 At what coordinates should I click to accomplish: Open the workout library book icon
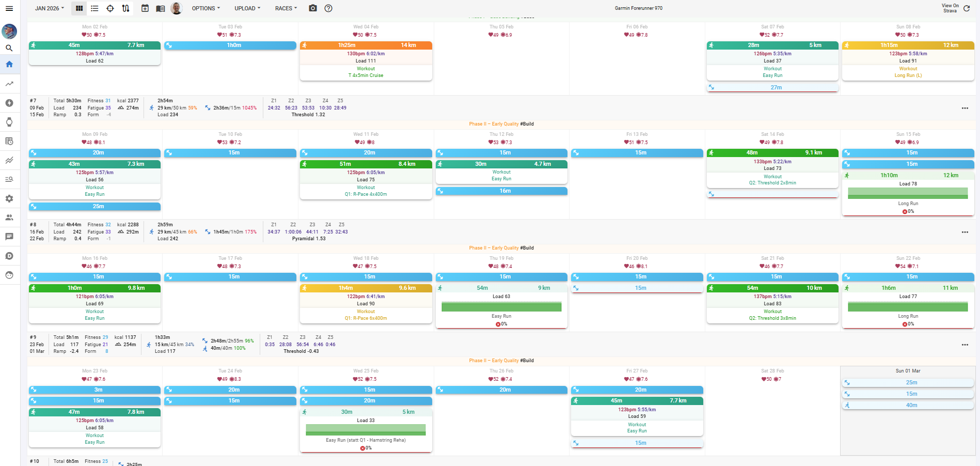161,8
